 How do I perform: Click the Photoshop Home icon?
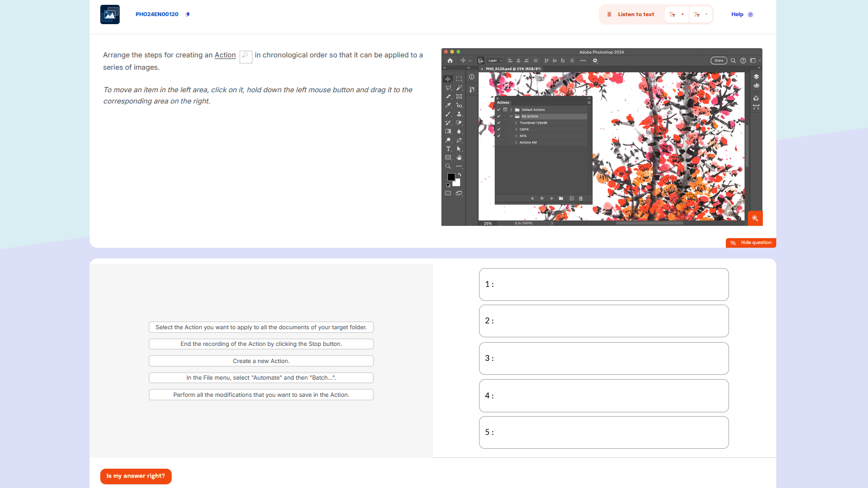point(450,61)
